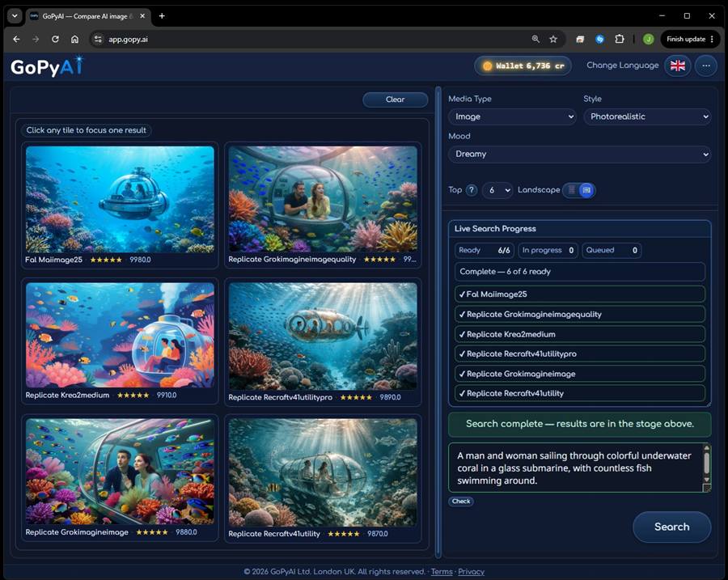Select Replicate Recraftv41utilitypro in progress list
Screen dimensions: 728x580
579,354
